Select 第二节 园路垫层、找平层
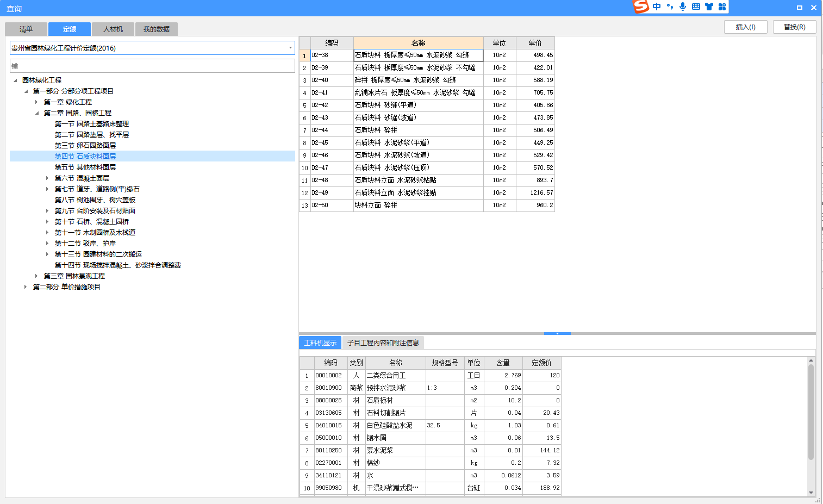The height and width of the screenshot is (504, 823). point(92,135)
